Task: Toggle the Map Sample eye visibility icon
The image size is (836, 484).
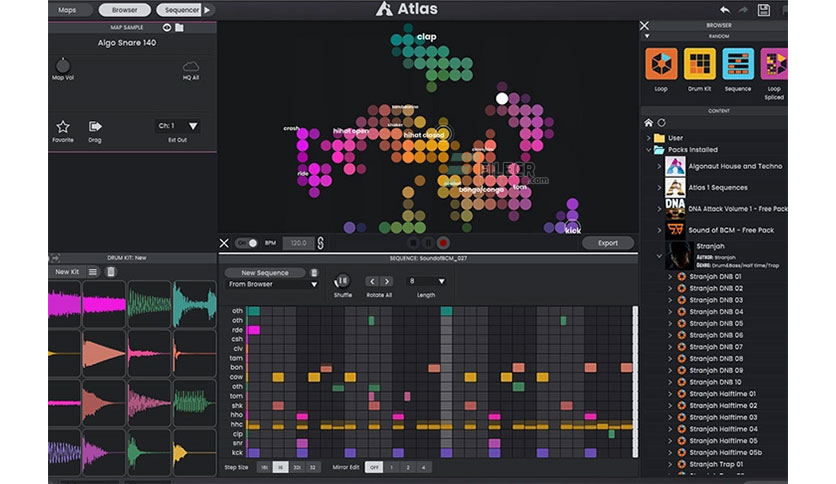Action: (166, 27)
